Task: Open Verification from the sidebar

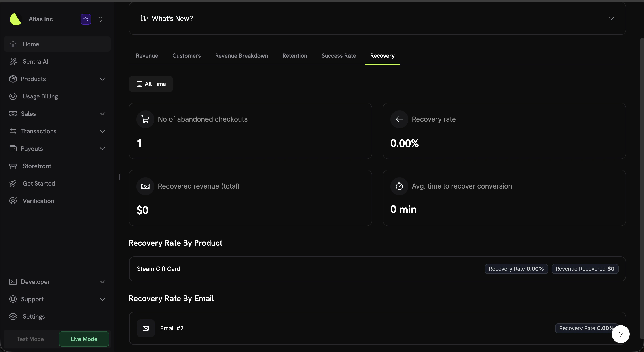Action: click(x=38, y=201)
